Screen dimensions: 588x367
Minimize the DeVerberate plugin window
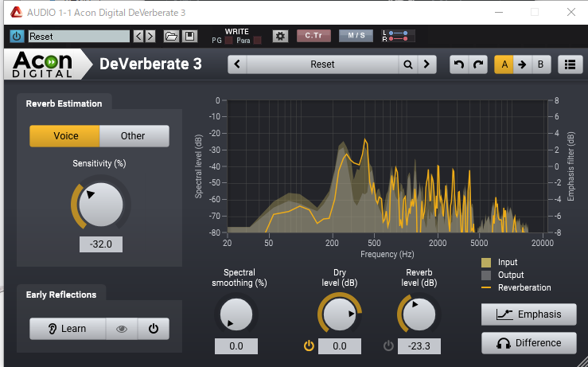click(499, 13)
